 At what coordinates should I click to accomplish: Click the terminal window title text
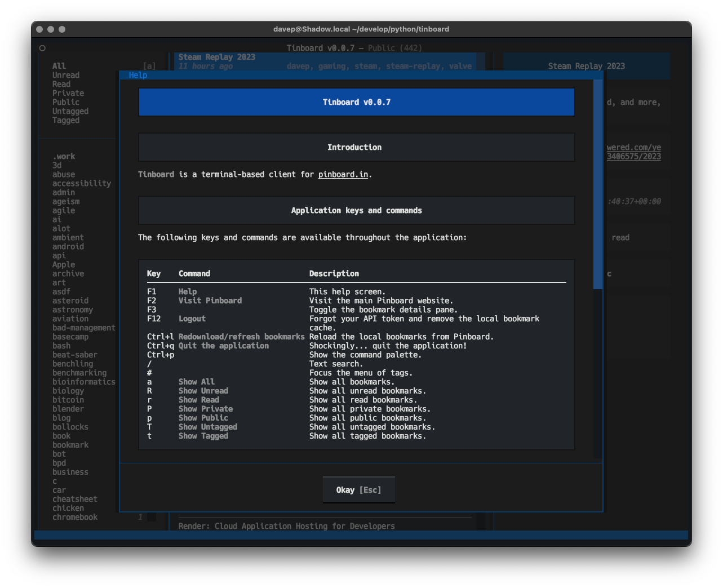point(361,29)
